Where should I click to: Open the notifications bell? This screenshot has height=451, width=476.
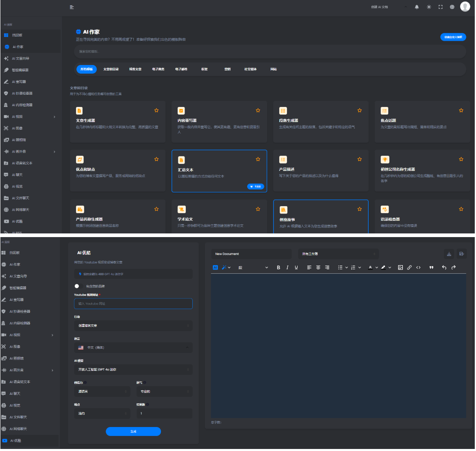coord(417,7)
